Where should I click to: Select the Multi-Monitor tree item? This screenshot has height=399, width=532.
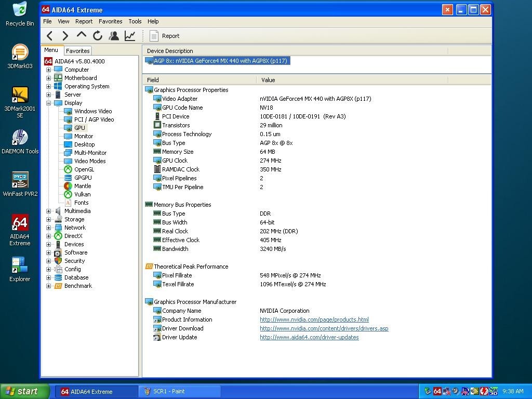tap(90, 153)
